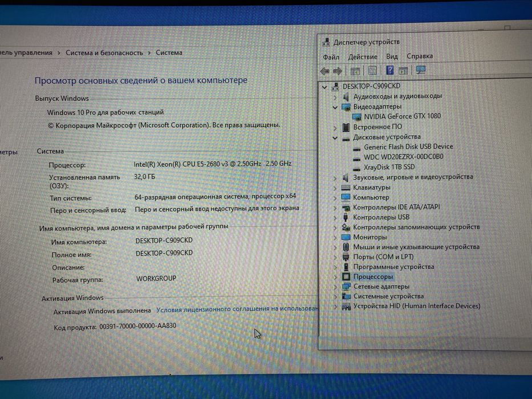Viewport: 532px width, 399px height.
Task: Expand the Системные устройства arrow
Action: 335,297
